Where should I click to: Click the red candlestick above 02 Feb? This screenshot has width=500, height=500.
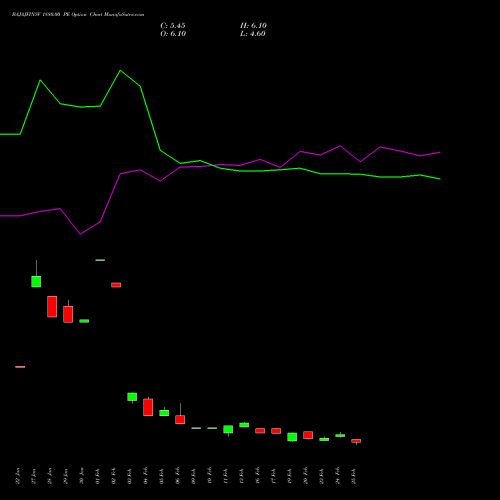(x=116, y=285)
